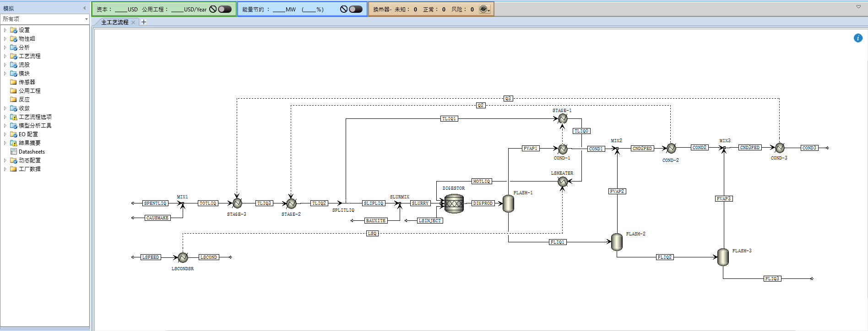
Task: Select the CAUSMAKE stream label
Action: (157, 218)
